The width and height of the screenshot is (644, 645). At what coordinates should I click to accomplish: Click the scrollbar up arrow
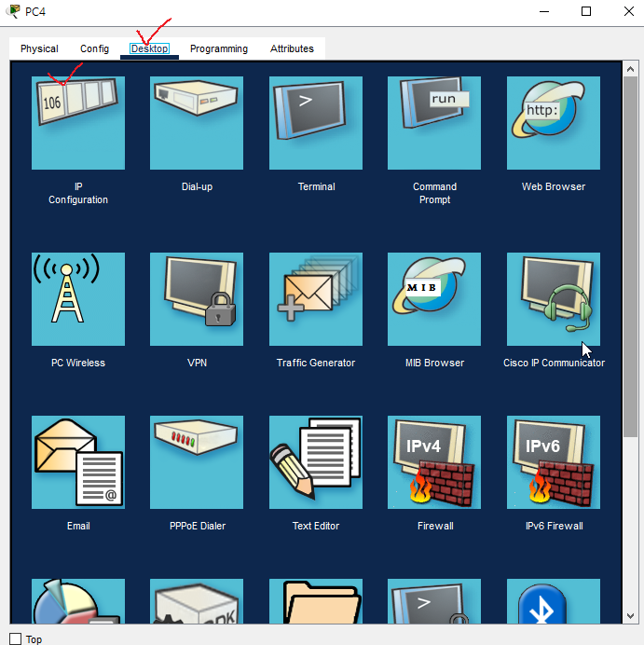click(630, 69)
